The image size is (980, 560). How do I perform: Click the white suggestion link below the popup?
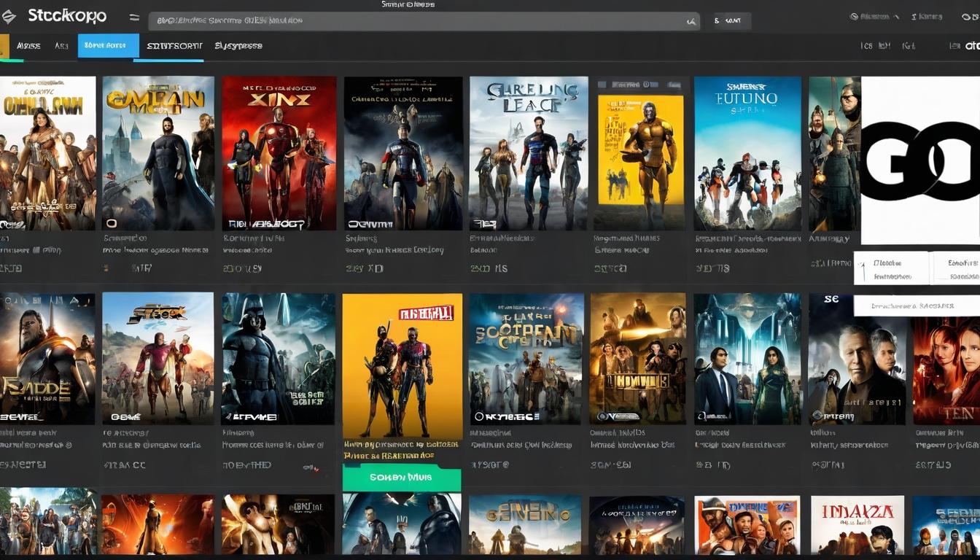915,306
